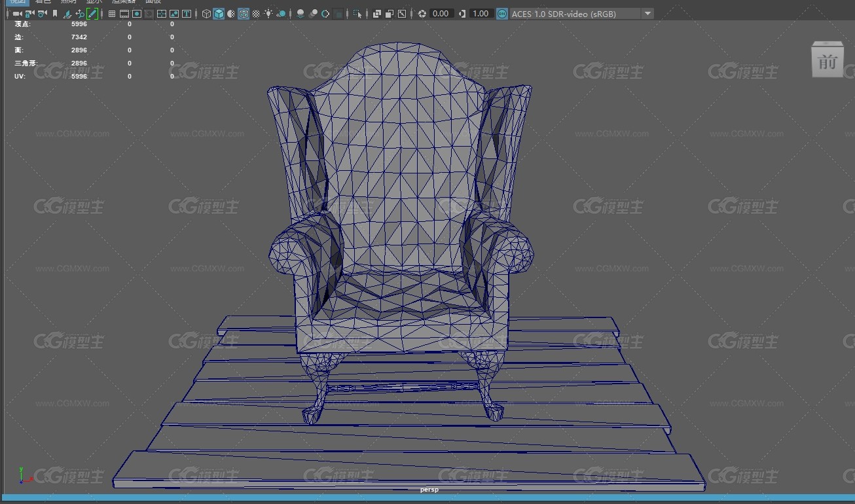855x504 pixels.
Task: Click the Textured display checker icon
Action: pos(256,13)
